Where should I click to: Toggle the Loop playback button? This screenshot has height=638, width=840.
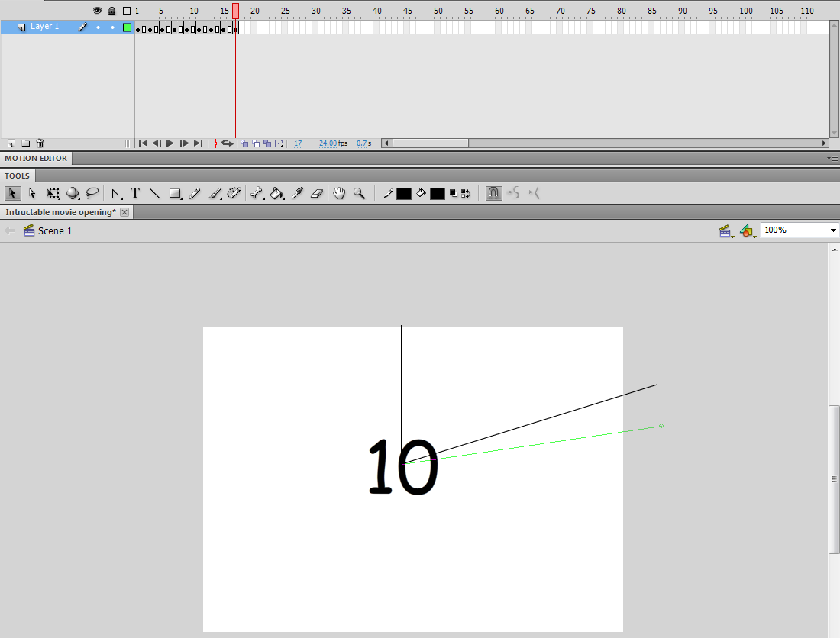(x=227, y=143)
